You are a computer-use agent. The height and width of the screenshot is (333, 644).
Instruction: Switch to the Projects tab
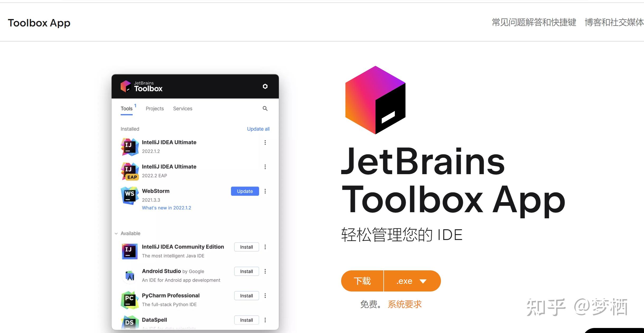[x=155, y=109]
